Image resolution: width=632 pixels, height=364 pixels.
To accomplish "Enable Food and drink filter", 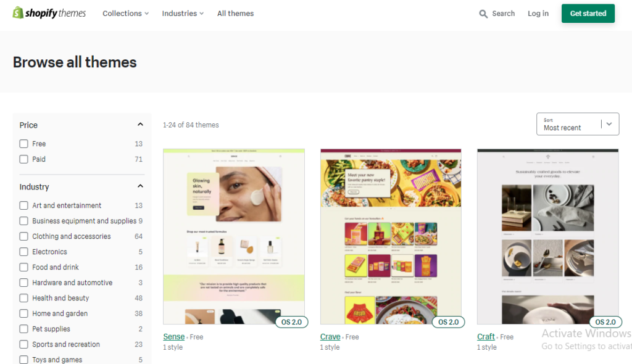I will (x=24, y=267).
